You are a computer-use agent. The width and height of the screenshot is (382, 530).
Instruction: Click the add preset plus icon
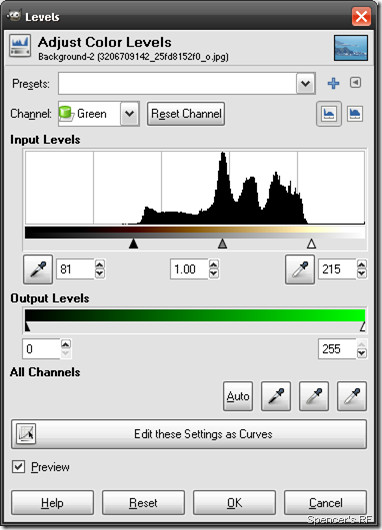click(x=333, y=83)
